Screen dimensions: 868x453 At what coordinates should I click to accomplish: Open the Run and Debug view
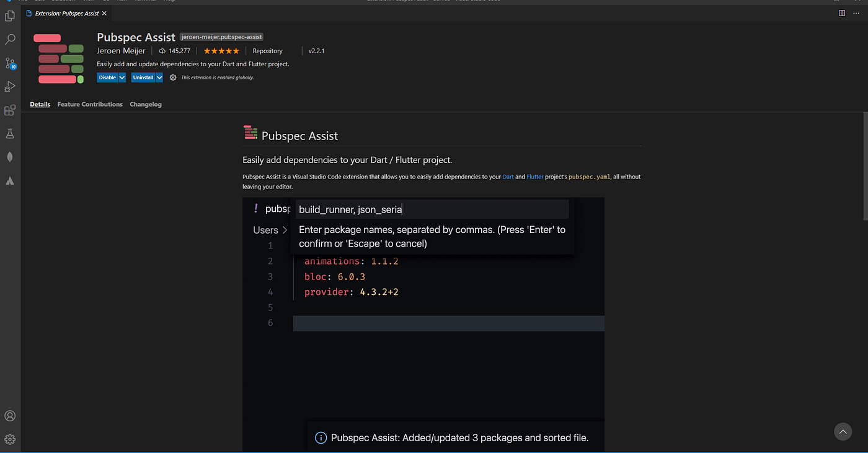coord(9,86)
